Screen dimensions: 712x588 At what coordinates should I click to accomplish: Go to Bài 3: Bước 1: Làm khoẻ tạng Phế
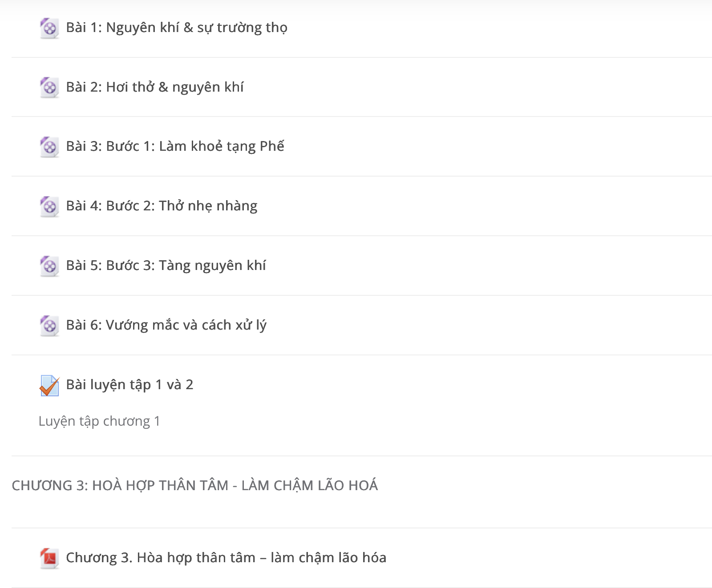[x=175, y=146]
